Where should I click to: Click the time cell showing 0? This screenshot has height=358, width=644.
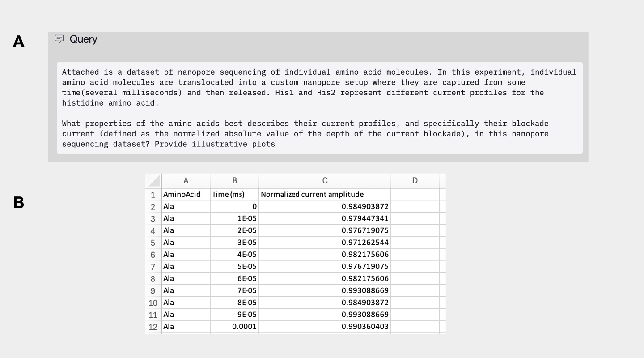[235, 207]
